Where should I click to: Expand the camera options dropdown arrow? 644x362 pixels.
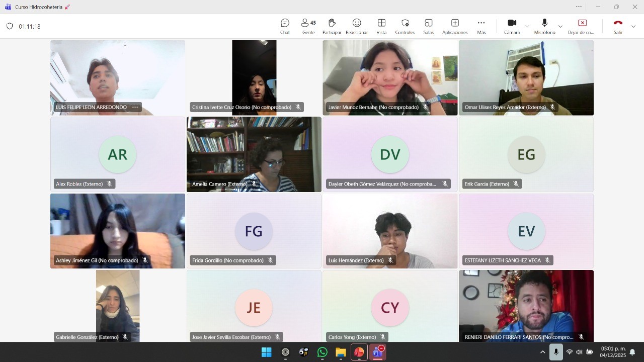pyautogui.click(x=527, y=26)
